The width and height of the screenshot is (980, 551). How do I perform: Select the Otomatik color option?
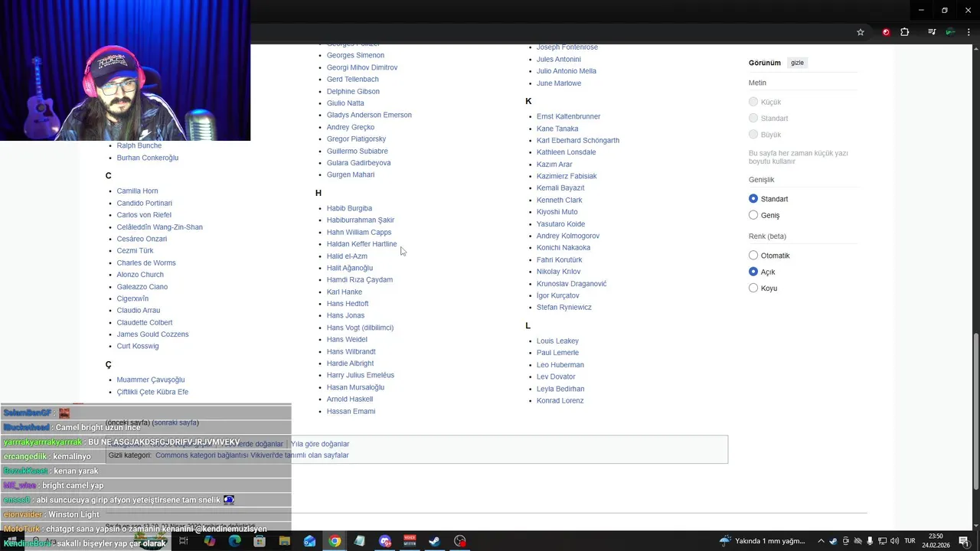(x=753, y=256)
